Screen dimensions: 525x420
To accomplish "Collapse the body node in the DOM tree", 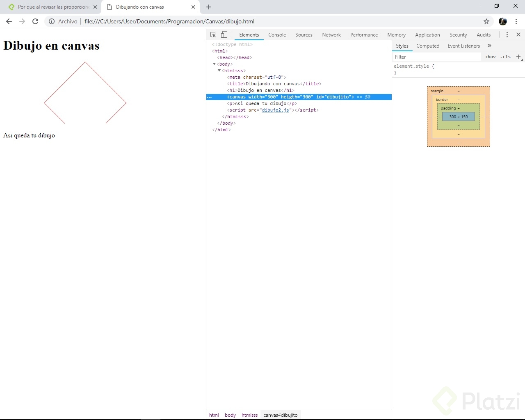I will [x=214, y=64].
